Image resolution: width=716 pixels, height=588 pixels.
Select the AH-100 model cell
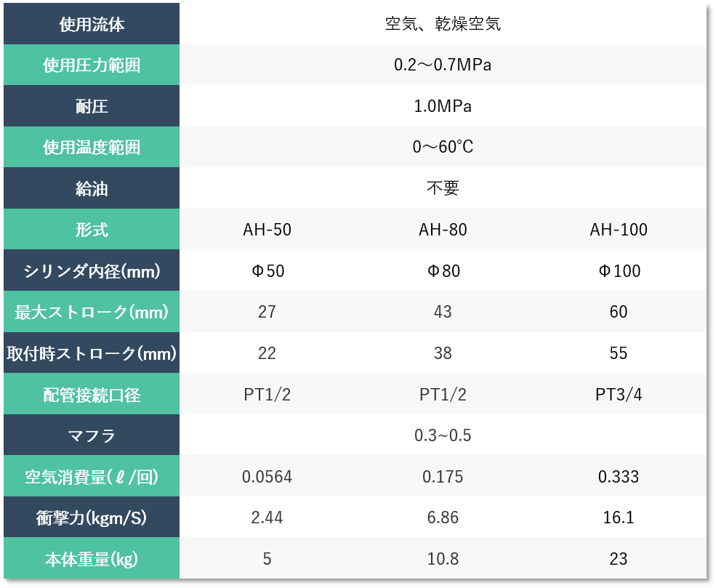click(x=619, y=230)
